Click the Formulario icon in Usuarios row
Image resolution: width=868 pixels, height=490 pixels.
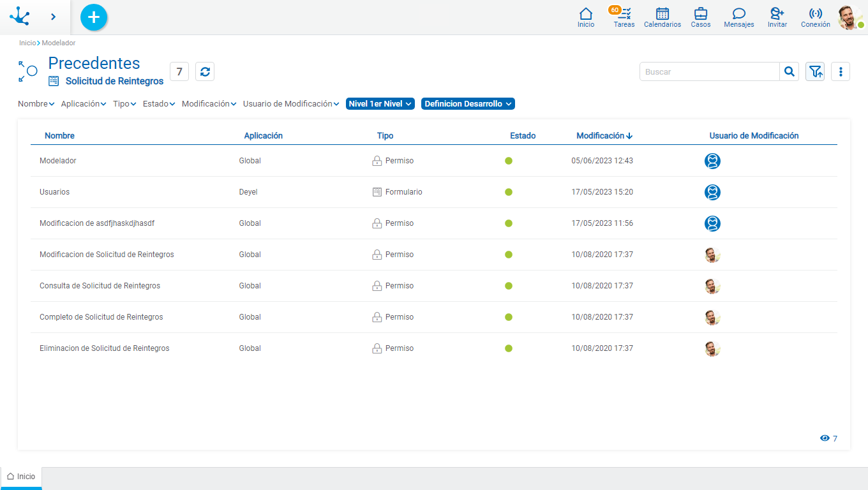click(377, 192)
